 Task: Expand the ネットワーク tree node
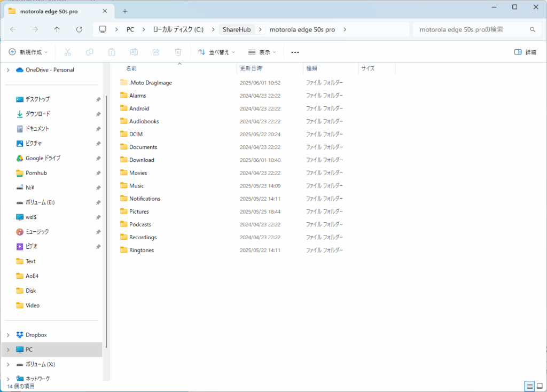(x=8, y=379)
